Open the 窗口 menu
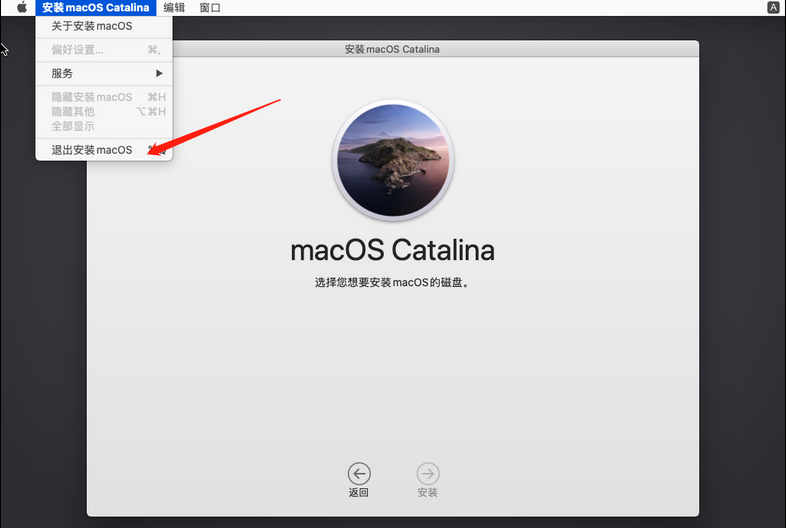Screen dimensions: 786x528 point(210,8)
